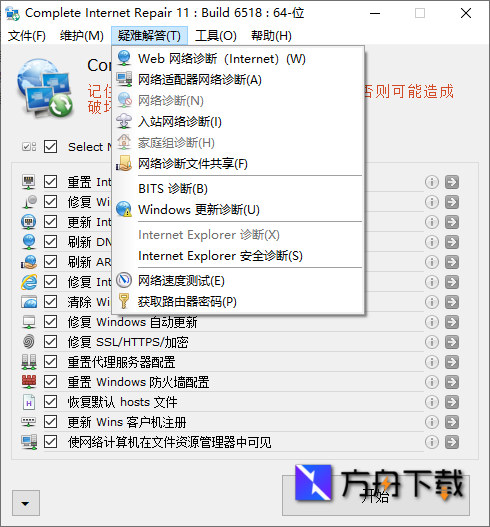The image size is (490, 527).
Task: Click the fingerprint SSL/HTTPS icon
Action: point(29,342)
